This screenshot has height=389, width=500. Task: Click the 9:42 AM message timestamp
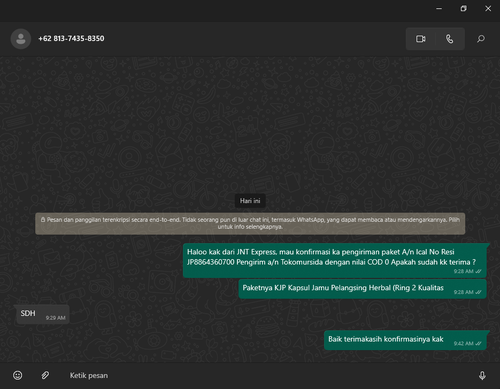(x=463, y=343)
